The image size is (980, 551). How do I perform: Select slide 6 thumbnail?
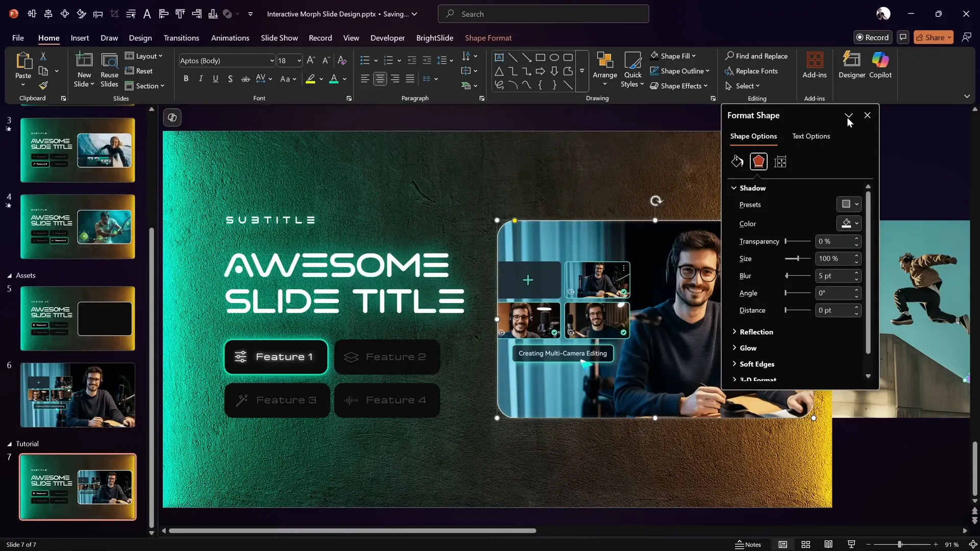(78, 395)
